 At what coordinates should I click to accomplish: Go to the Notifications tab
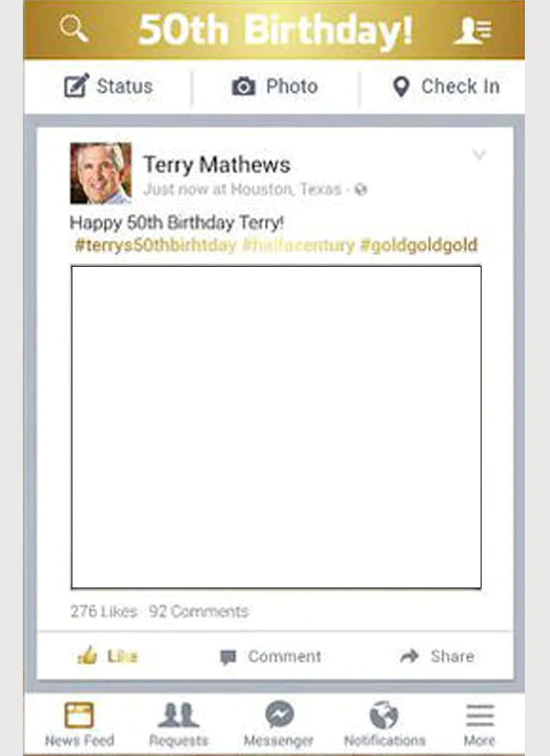click(384, 723)
